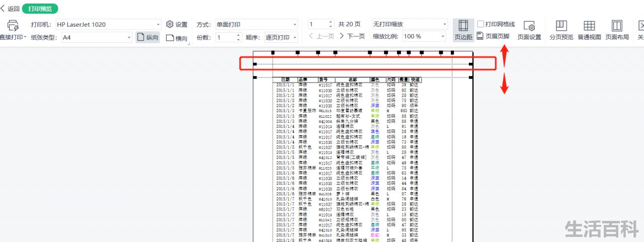The height and width of the screenshot is (242, 644).
Task: Toggle the 页边距 margins button
Action: [463, 30]
